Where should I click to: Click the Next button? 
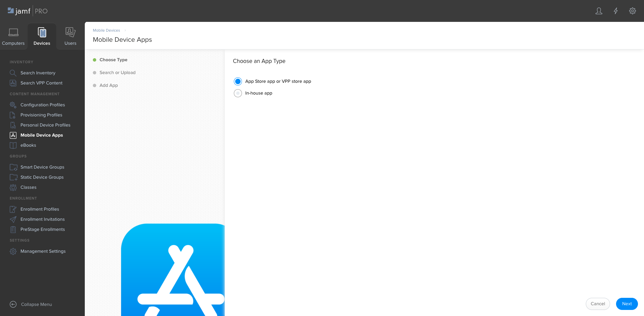[x=627, y=304]
